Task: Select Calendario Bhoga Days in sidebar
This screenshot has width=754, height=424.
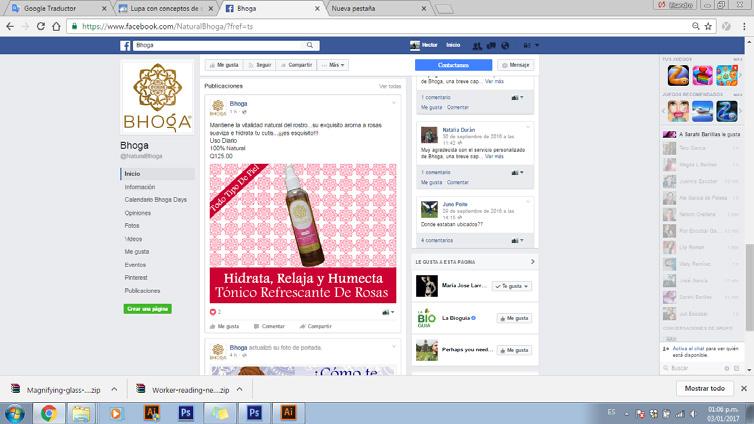Action: 156,200
